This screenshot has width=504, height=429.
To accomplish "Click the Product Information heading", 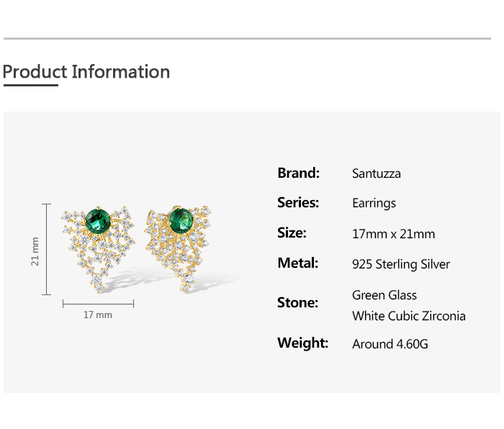I will pyautogui.click(x=86, y=72).
